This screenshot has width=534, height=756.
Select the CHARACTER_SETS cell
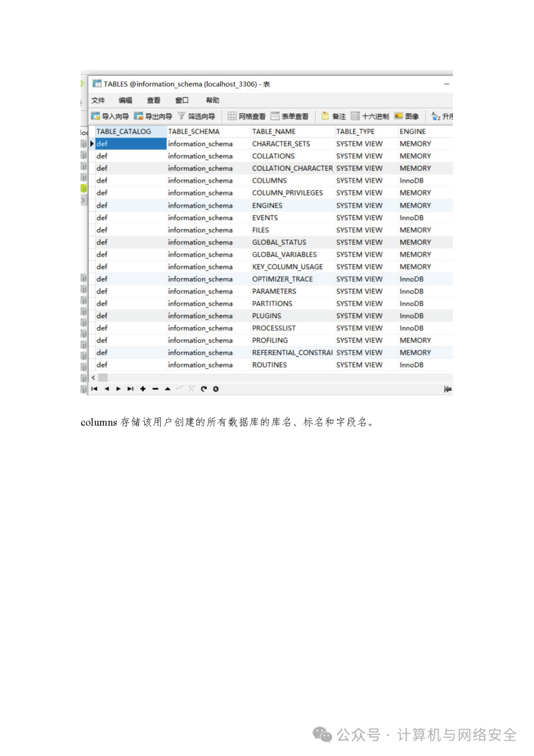click(x=293, y=144)
